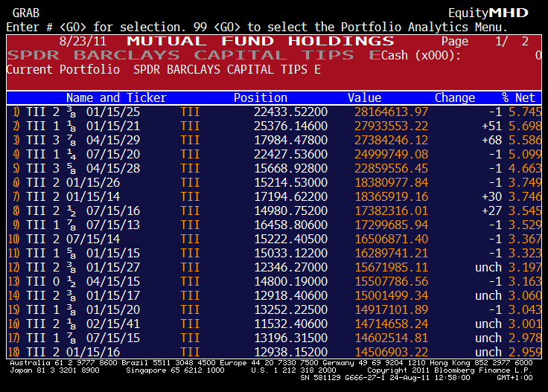
Task: Select holding 8) TII 2 1/2 07/15/16
Action: [274, 211]
